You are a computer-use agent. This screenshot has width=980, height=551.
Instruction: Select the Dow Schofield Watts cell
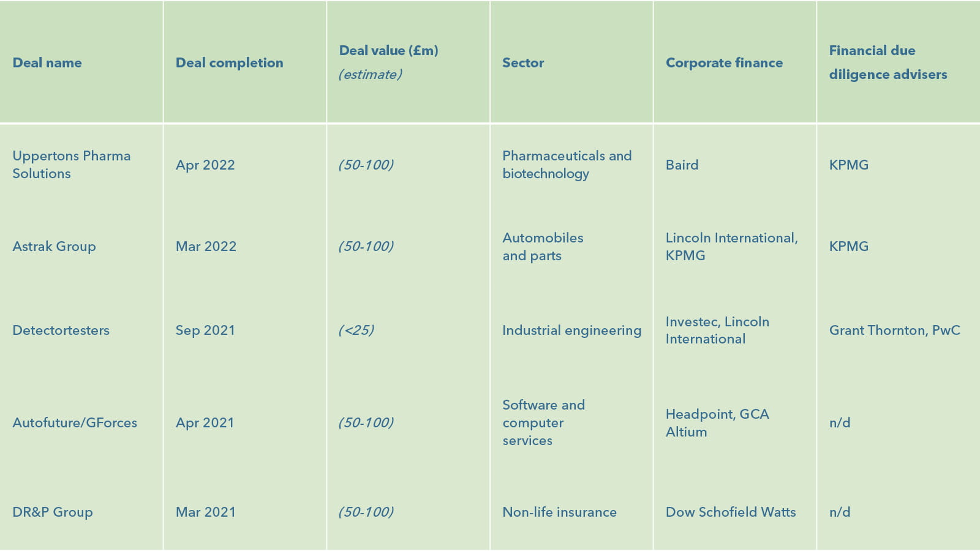click(x=731, y=512)
